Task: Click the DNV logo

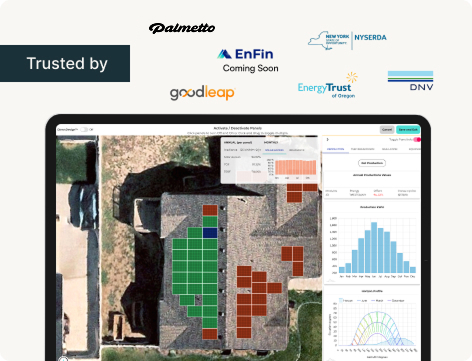Action: pyautogui.click(x=410, y=81)
